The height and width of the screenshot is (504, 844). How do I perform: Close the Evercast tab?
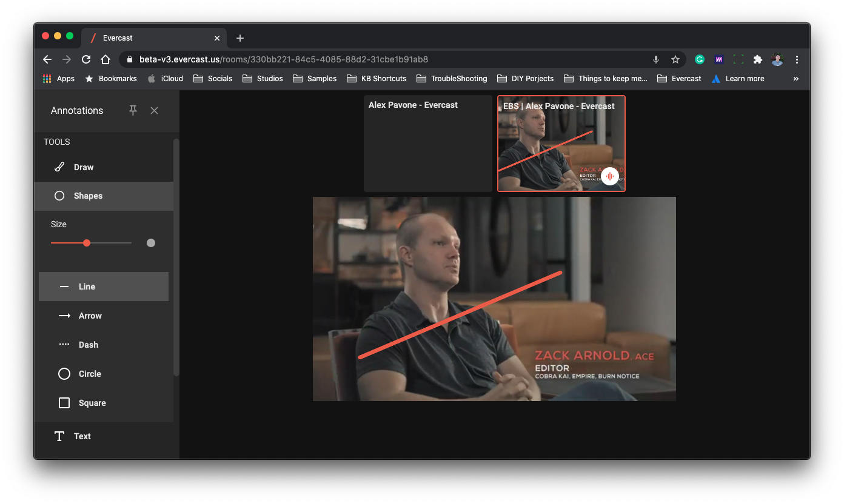[217, 38]
